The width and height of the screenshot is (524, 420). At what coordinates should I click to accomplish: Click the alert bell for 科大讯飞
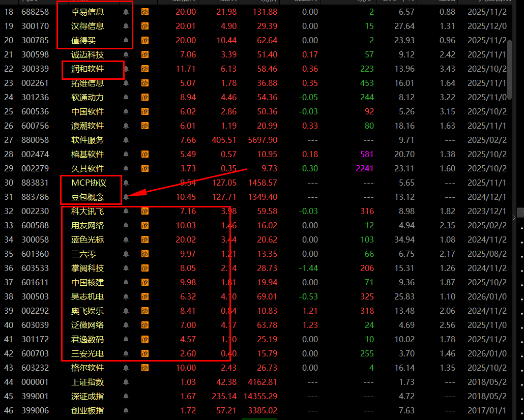126,211
